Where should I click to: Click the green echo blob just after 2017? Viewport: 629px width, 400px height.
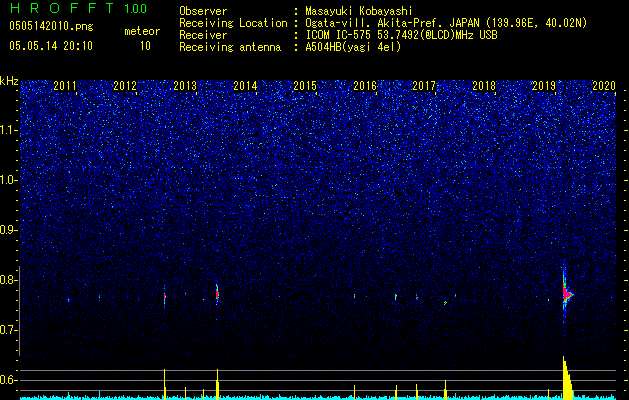[x=445, y=303]
